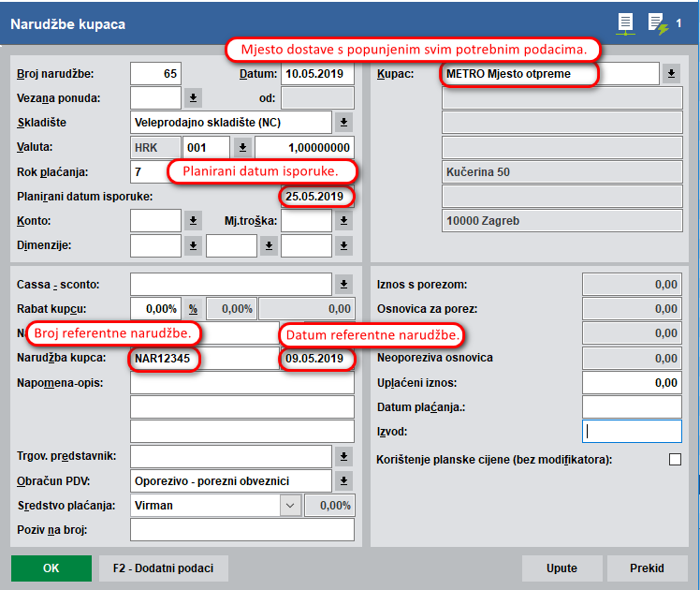Click the Neoporeziva osnovica value field
The width and height of the screenshot is (700, 590).
point(632,358)
